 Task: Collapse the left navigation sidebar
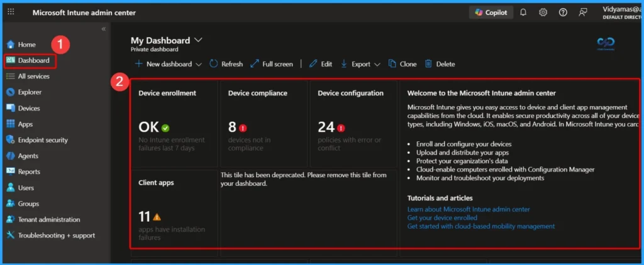pyautogui.click(x=104, y=29)
